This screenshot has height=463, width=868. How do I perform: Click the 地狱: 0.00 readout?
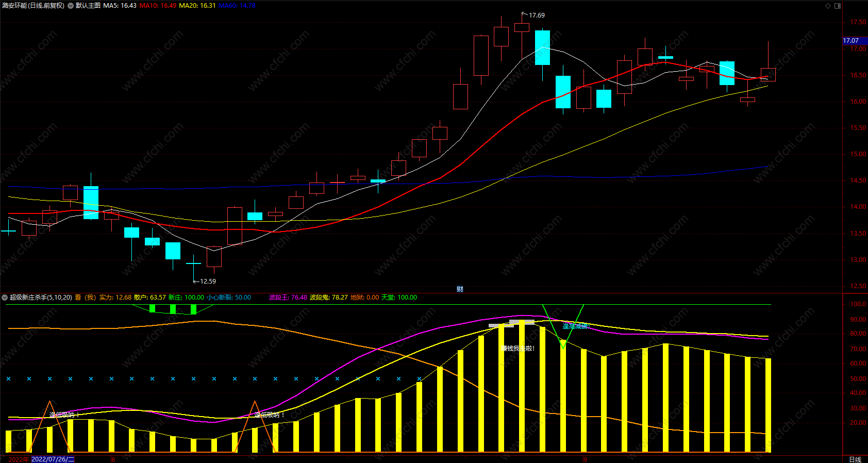point(364,297)
